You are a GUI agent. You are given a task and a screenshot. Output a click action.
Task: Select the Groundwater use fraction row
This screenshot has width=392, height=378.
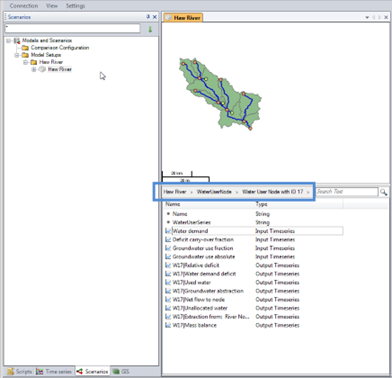click(254, 248)
